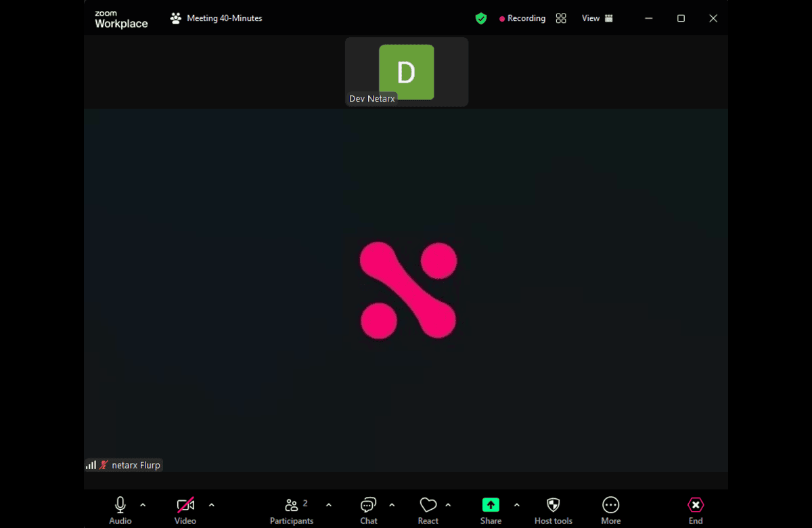Open the React emoji heart icon
812x528 pixels.
point(428,506)
